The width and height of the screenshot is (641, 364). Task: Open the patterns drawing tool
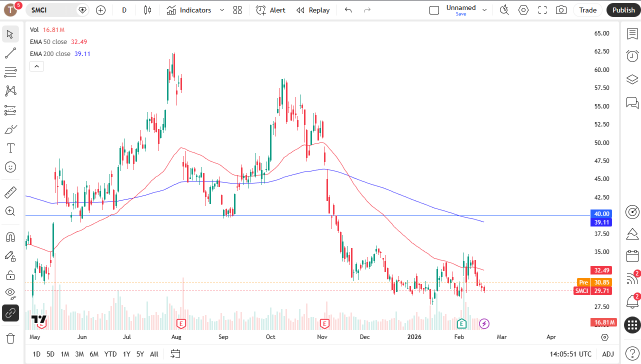10,91
